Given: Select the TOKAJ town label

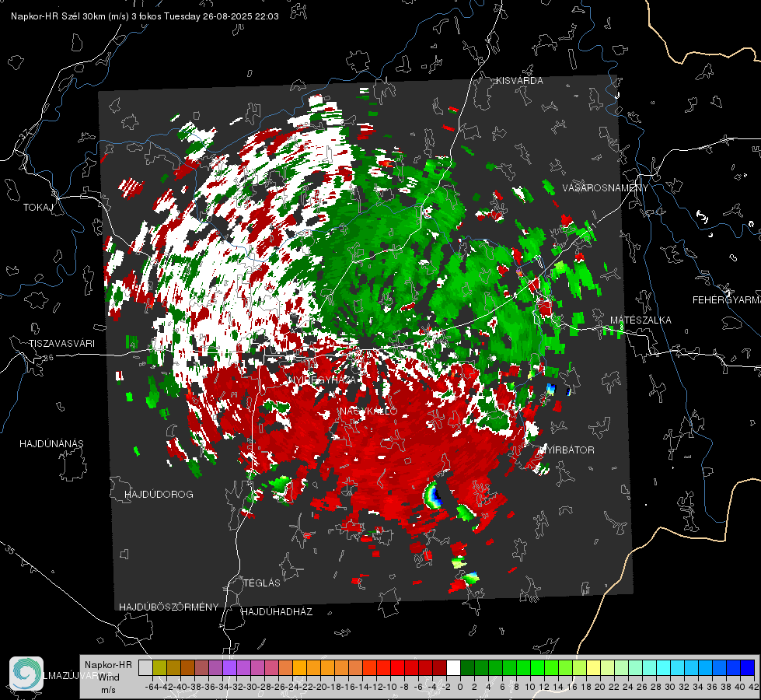Looking at the screenshot, I should point(38,208).
